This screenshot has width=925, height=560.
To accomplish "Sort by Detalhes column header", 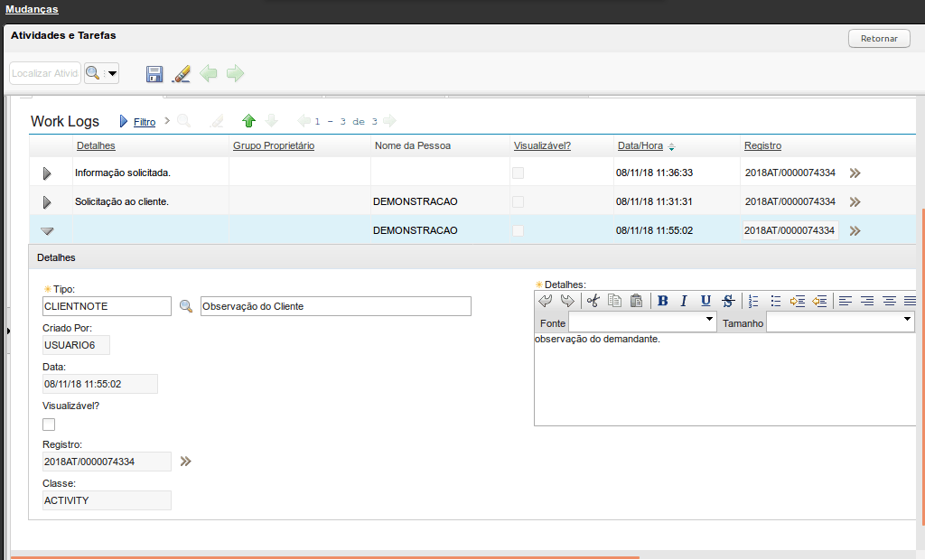I will (96, 145).
